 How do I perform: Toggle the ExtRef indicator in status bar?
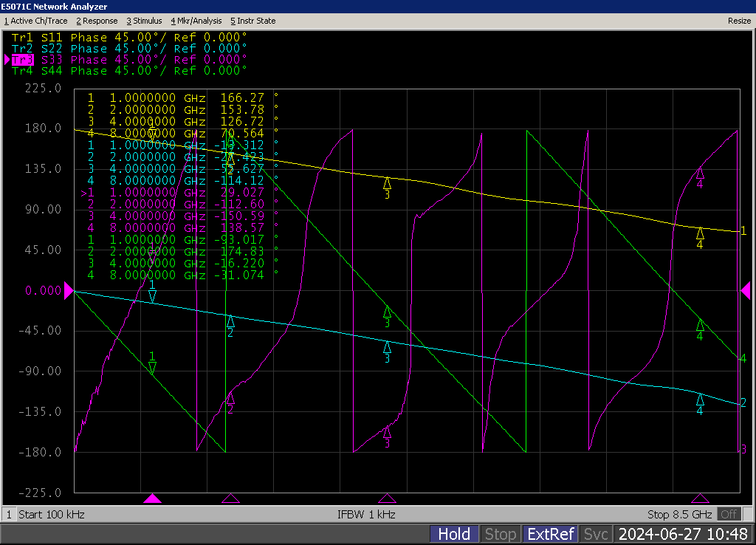(550, 534)
